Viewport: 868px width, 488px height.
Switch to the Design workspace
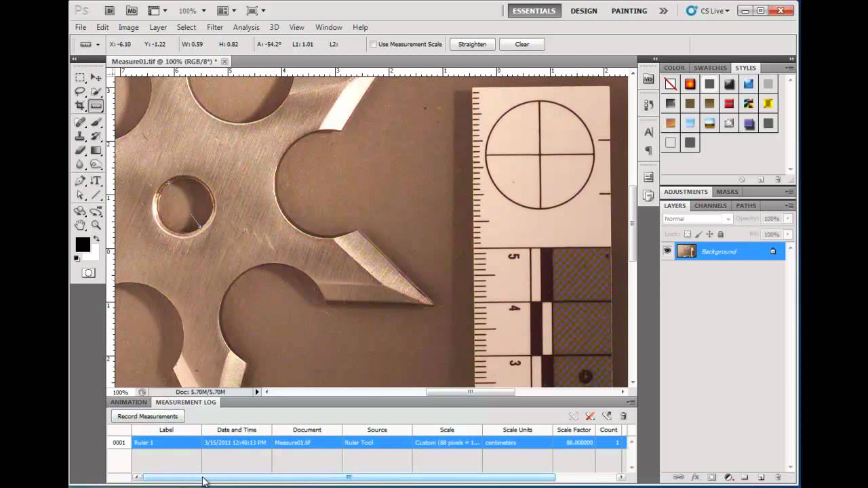coord(584,11)
